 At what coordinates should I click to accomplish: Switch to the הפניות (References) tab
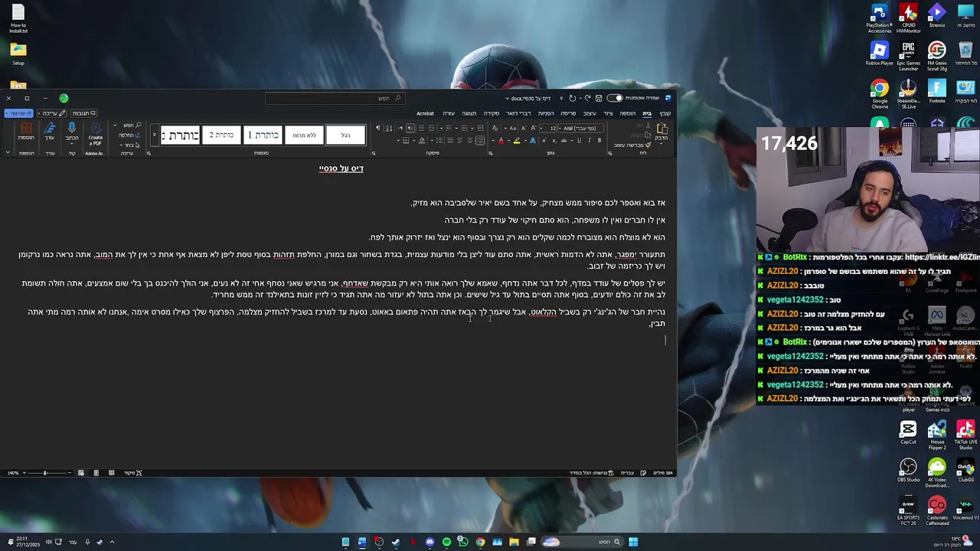(x=546, y=113)
